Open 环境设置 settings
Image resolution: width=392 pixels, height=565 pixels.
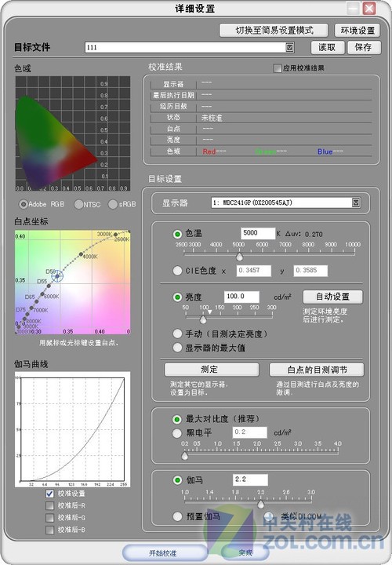click(x=358, y=31)
